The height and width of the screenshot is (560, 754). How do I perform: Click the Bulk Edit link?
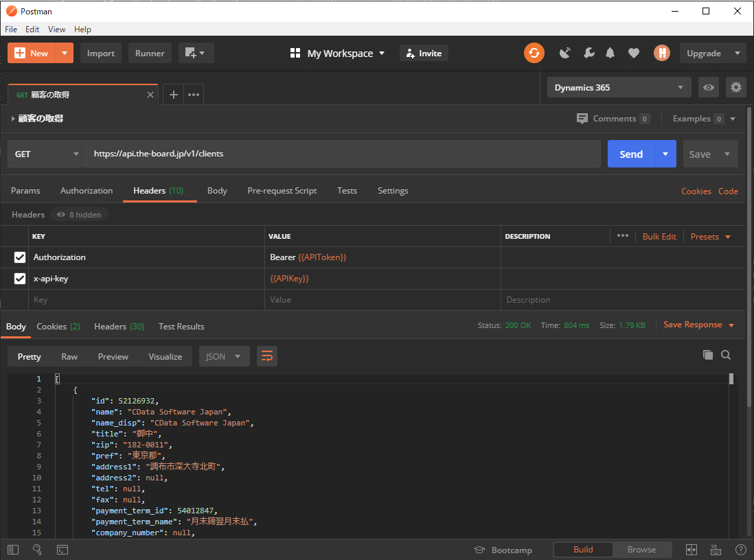[x=659, y=236]
